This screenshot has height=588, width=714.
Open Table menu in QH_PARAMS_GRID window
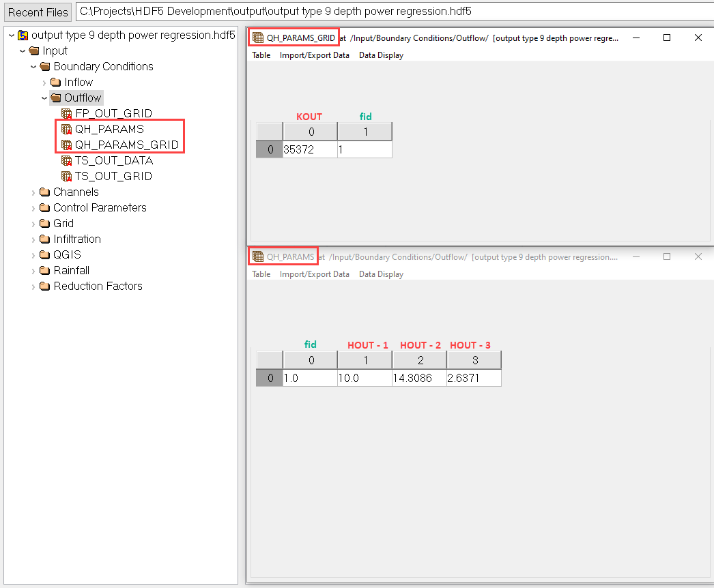pos(261,55)
